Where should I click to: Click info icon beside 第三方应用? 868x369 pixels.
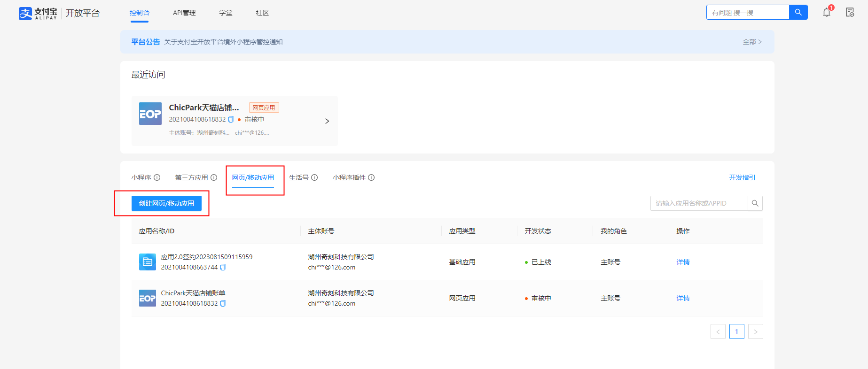coord(214,177)
